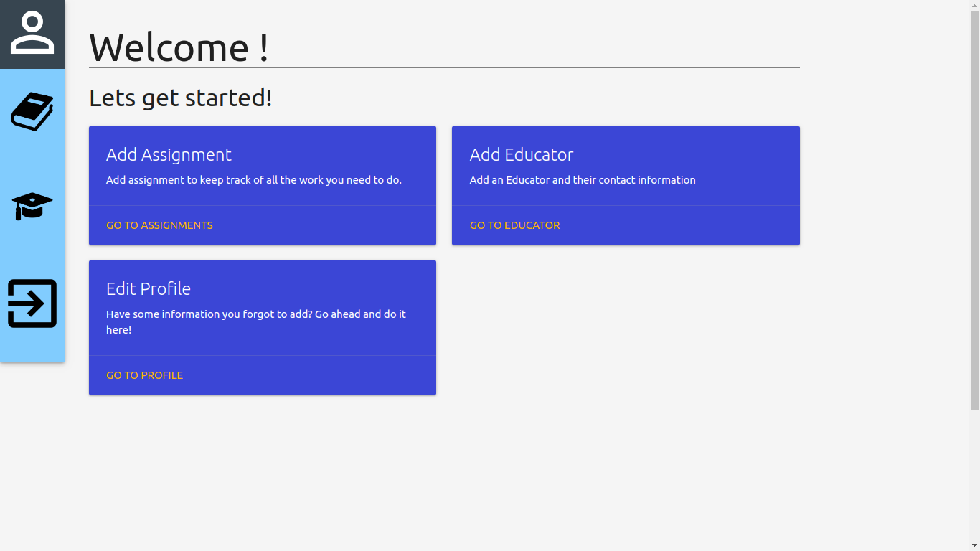The width and height of the screenshot is (980, 551).
Task: Open the user profile icon in sidebar
Action: pos(32,33)
